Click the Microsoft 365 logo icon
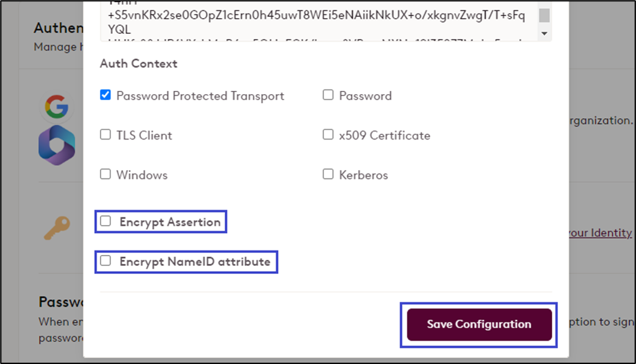The width and height of the screenshot is (636, 364). click(x=57, y=144)
